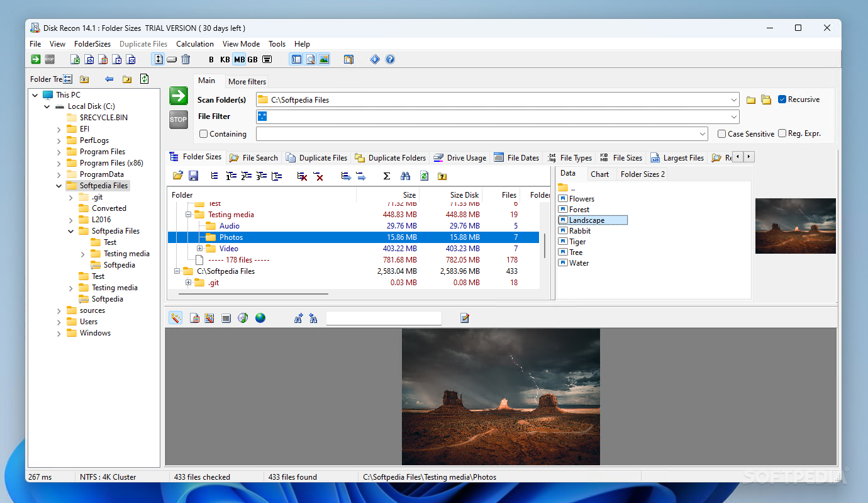Open the Folder Sizes 2 tab
Screen dimensions: 868x503
tap(642, 174)
